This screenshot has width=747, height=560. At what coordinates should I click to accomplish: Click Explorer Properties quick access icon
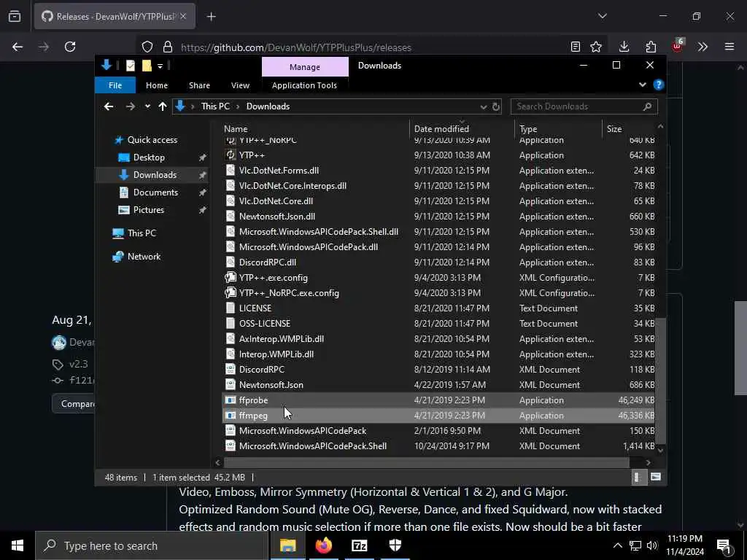point(130,66)
